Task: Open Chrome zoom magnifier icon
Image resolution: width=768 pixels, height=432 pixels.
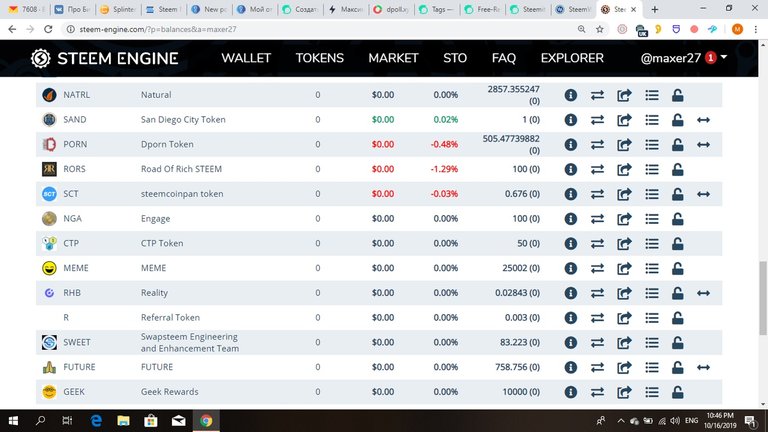Action: pyautogui.click(x=581, y=29)
